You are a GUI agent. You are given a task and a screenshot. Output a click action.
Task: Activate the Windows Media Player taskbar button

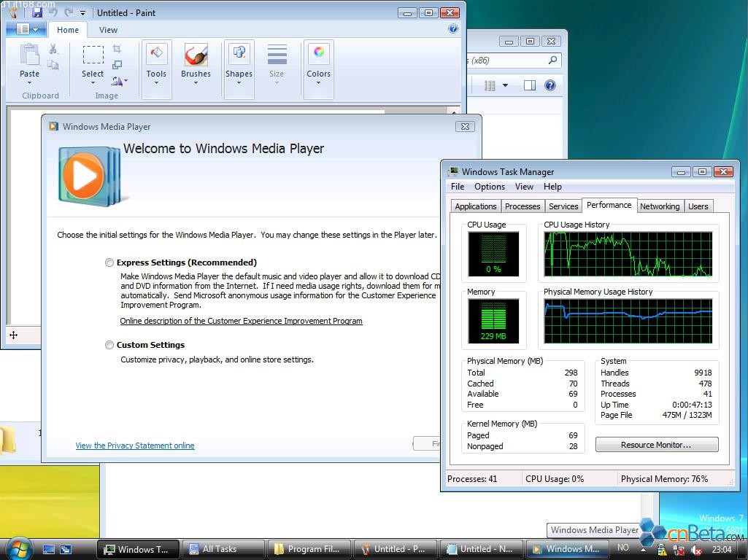pos(566,549)
